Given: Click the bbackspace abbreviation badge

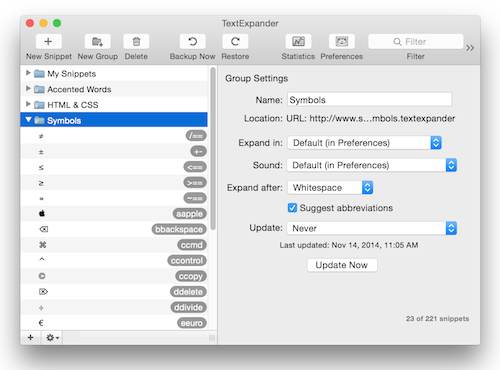Looking at the screenshot, I should pyautogui.click(x=179, y=229).
